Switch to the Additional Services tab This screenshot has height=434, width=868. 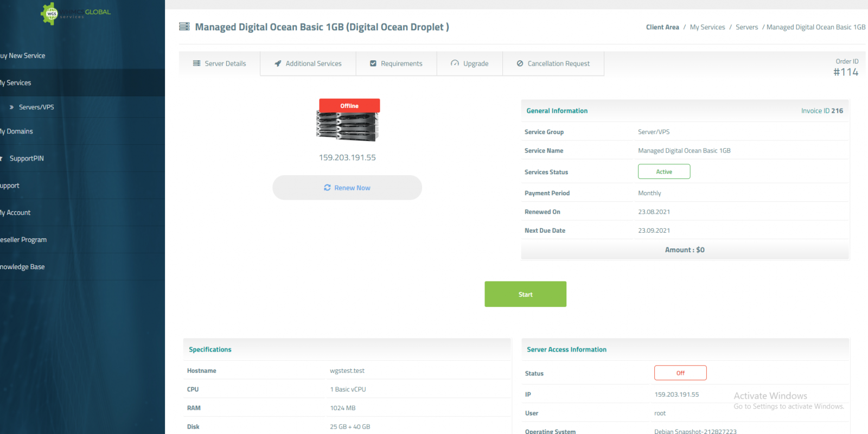tap(308, 63)
